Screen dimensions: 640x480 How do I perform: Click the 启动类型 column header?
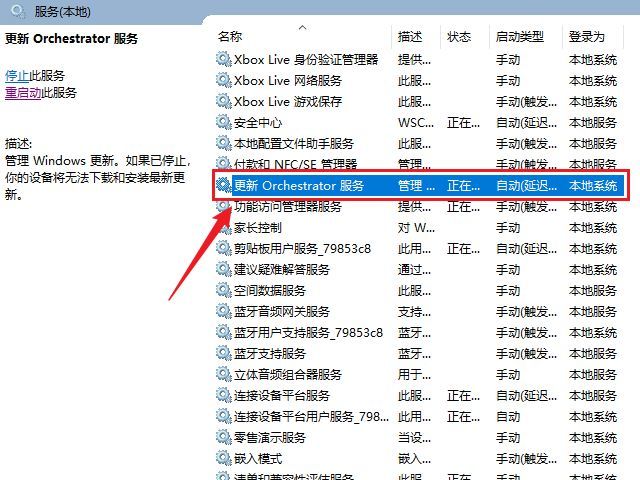(520, 37)
